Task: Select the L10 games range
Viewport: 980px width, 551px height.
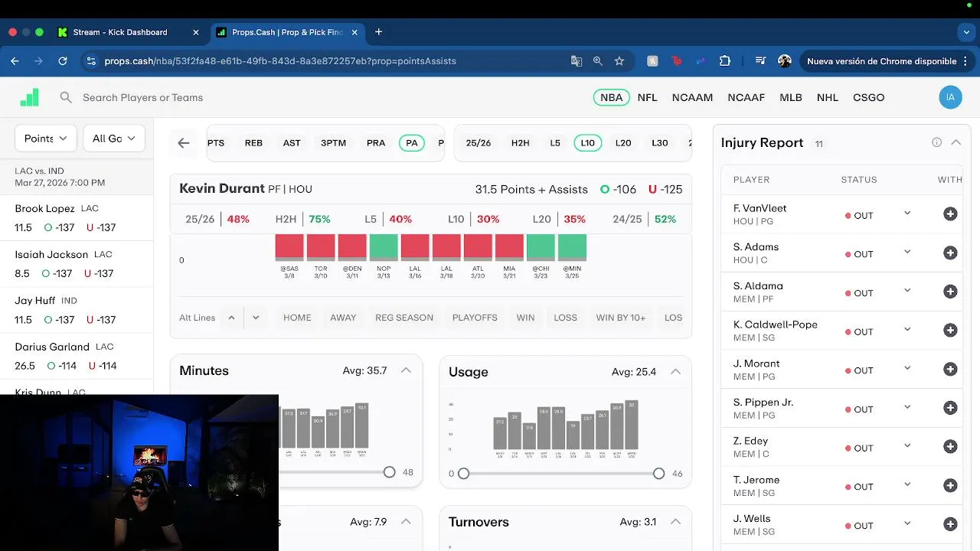Action: (587, 143)
